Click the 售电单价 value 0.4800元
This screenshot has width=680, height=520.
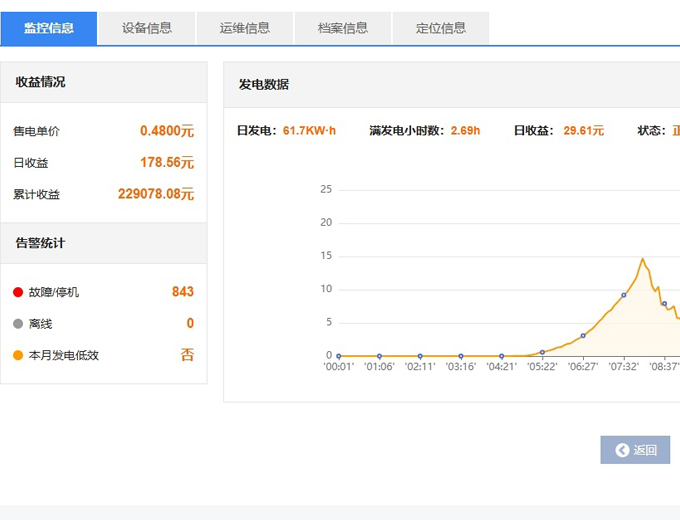coord(167,131)
